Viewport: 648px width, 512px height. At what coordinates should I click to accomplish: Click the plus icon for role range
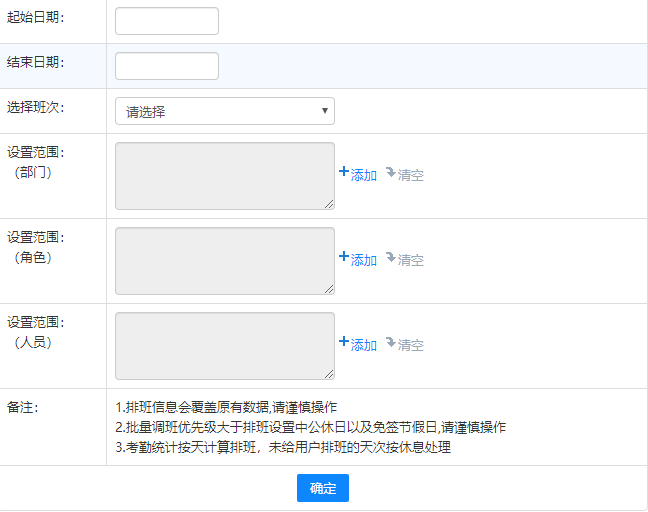pos(344,257)
